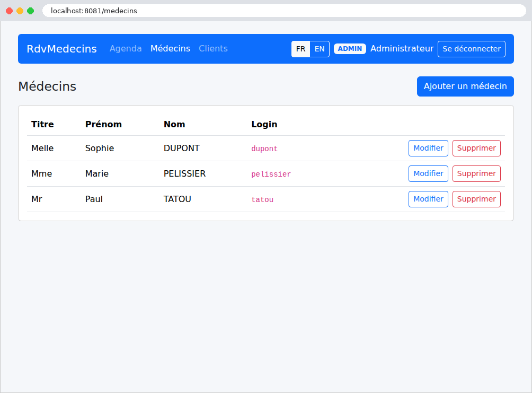Delete Marie PELISSIER with Supprimer
The image size is (532, 393).
tap(476, 173)
